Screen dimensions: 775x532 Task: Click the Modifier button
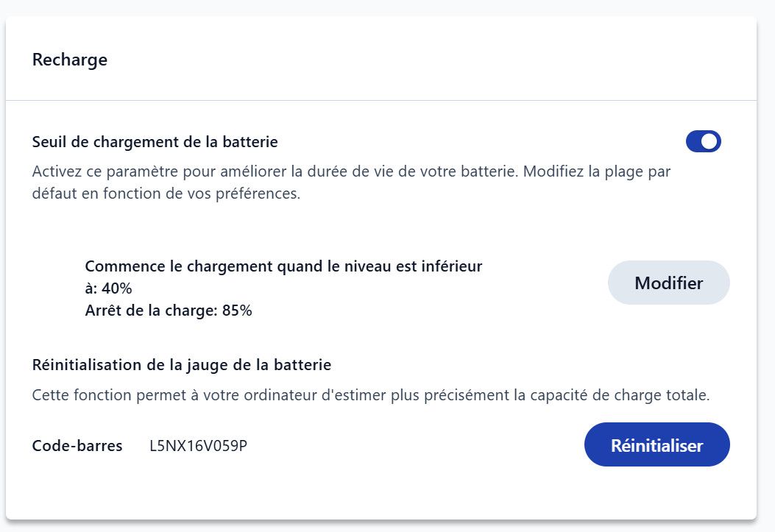pyautogui.click(x=668, y=283)
